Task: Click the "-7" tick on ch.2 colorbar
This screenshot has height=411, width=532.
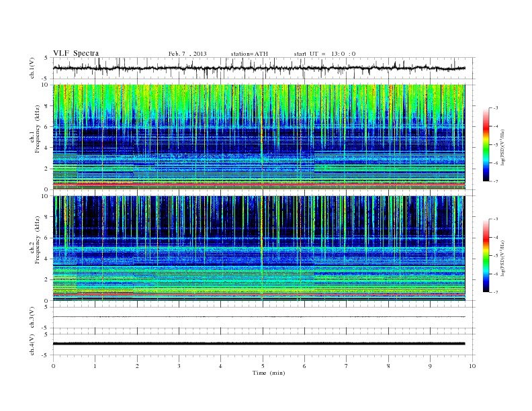Action: click(x=495, y=292)
